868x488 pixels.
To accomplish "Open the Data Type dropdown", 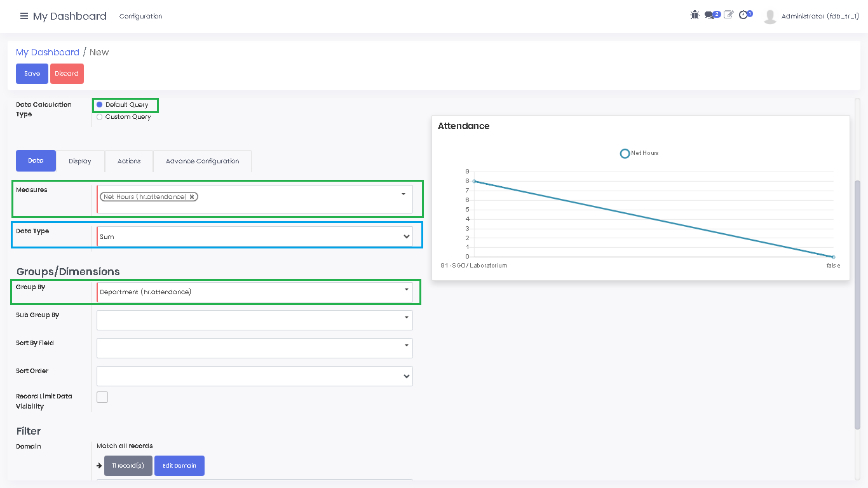I will tap(254, 236).
